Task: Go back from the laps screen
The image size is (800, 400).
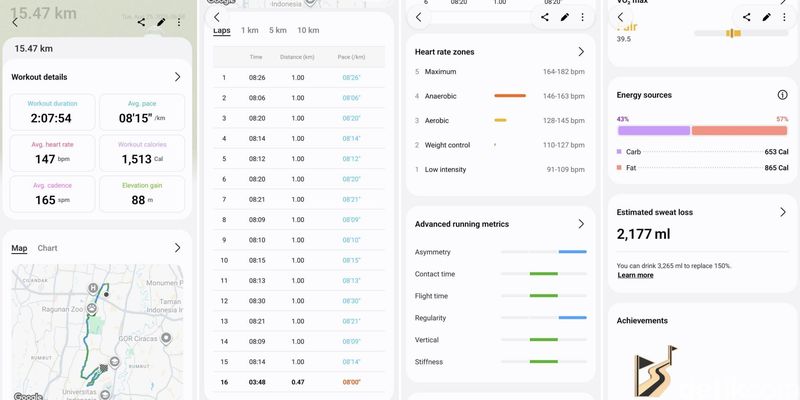Action: pyautogui.click(x=216, y=17)
